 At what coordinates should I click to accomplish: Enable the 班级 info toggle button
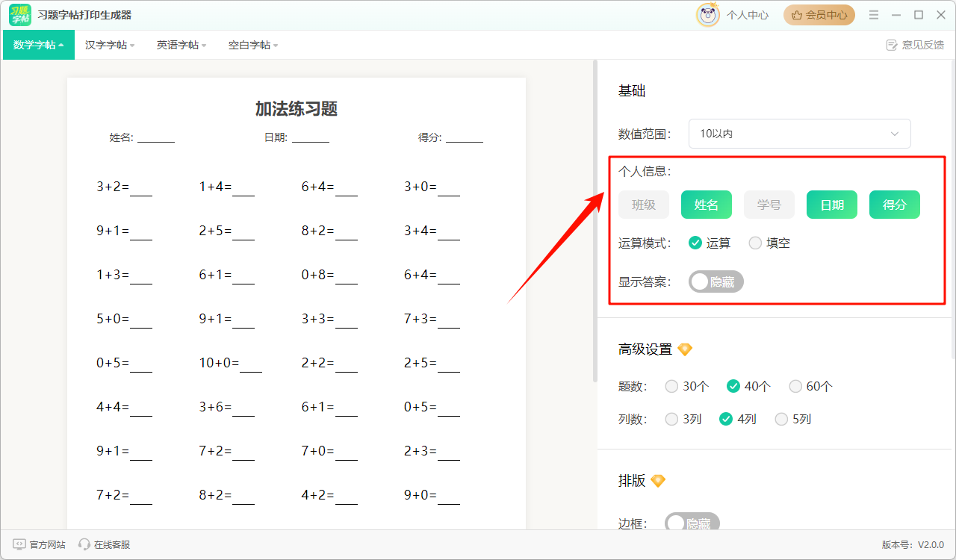644,205
